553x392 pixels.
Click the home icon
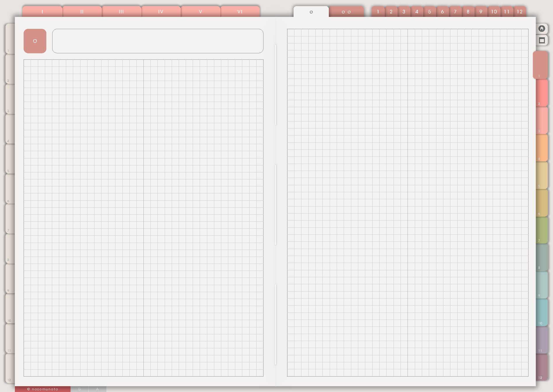pyautogui.click(x=542, y=29)
